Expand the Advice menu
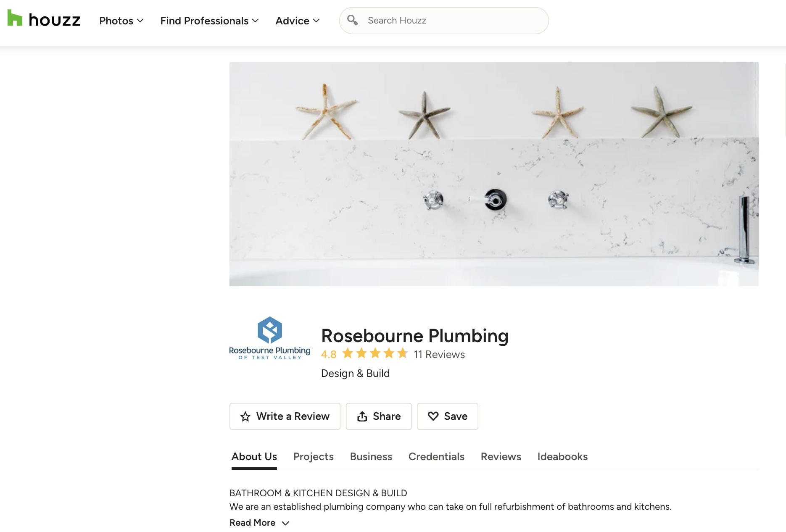The width and height of the screenshot is (786, 532). pos(298,21)
